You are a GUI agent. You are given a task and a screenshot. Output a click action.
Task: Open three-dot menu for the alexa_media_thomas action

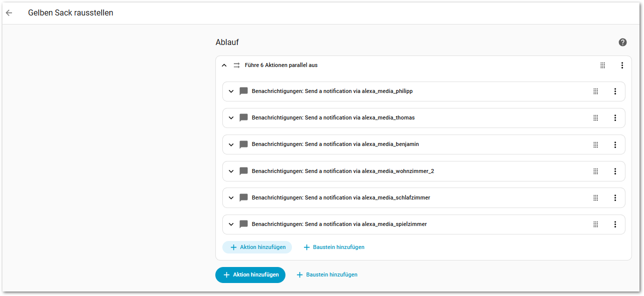pos(615,118)
